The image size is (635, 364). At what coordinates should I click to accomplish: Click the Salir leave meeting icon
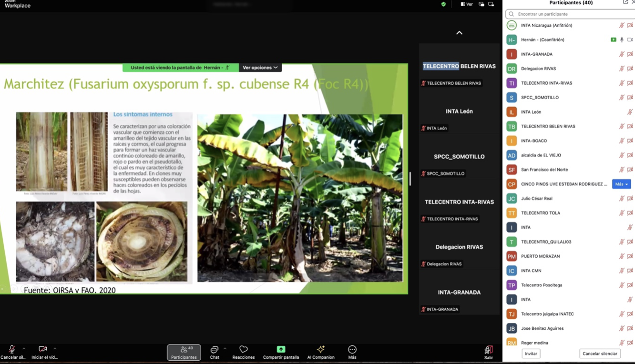click(x=488, y=350)
